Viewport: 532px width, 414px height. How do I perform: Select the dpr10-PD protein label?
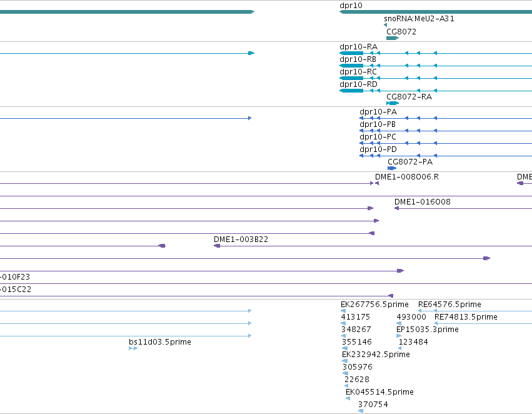point(378,149)
